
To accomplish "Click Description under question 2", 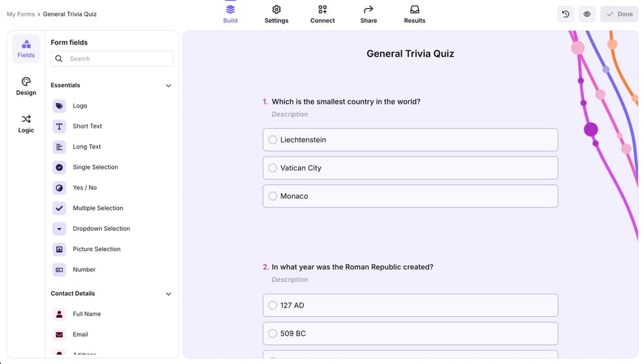I will [290, 280].
